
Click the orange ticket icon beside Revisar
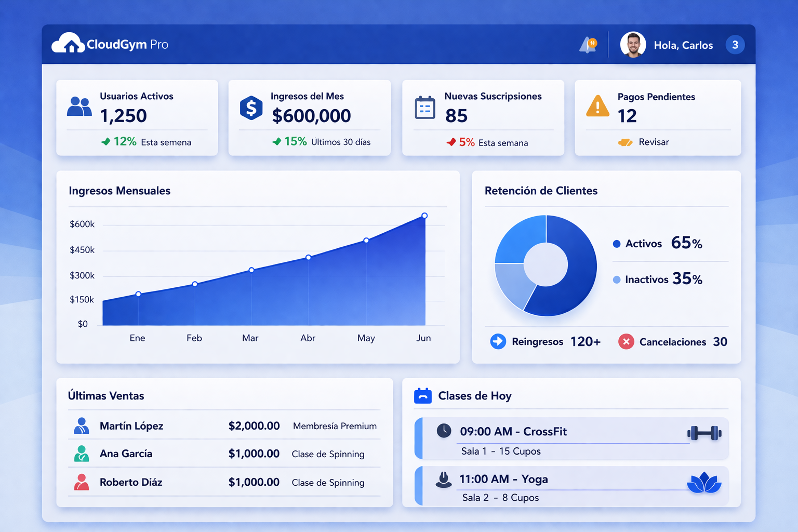click(x=625, y=142)
